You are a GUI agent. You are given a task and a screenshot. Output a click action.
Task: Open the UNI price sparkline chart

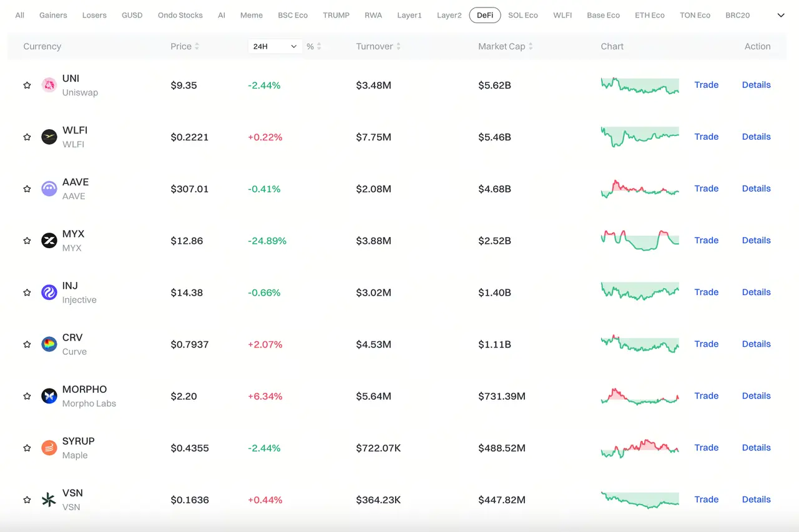640,85
